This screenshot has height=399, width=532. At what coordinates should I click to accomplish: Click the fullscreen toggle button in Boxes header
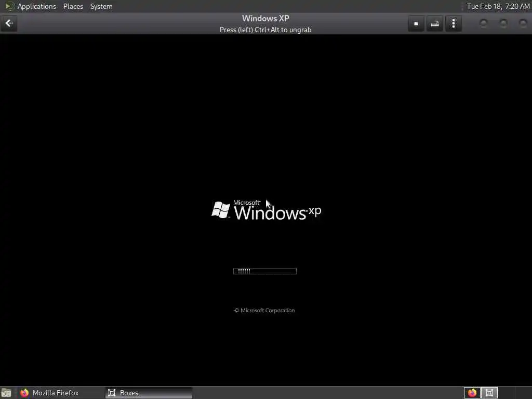(416, 23)
